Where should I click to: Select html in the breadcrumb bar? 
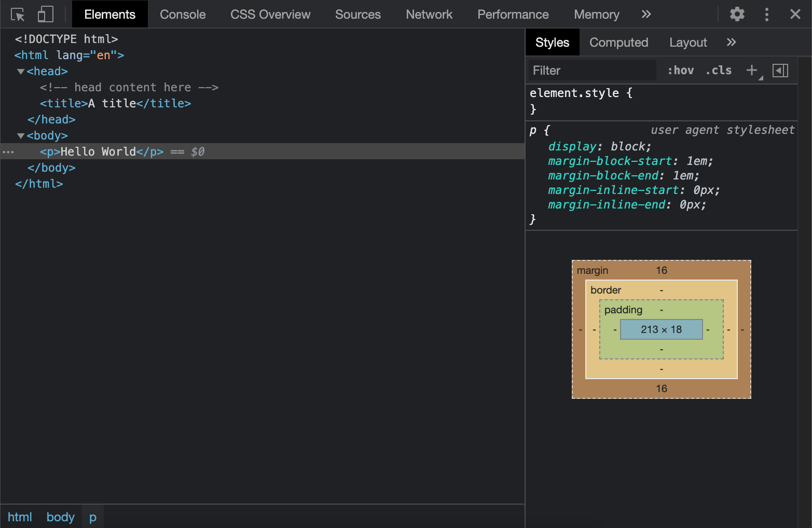20,517
